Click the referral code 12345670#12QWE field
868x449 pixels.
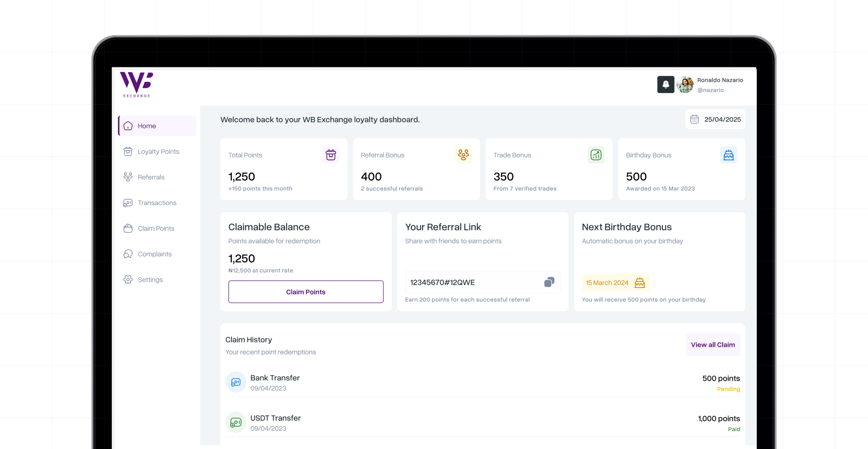[483, 282]
